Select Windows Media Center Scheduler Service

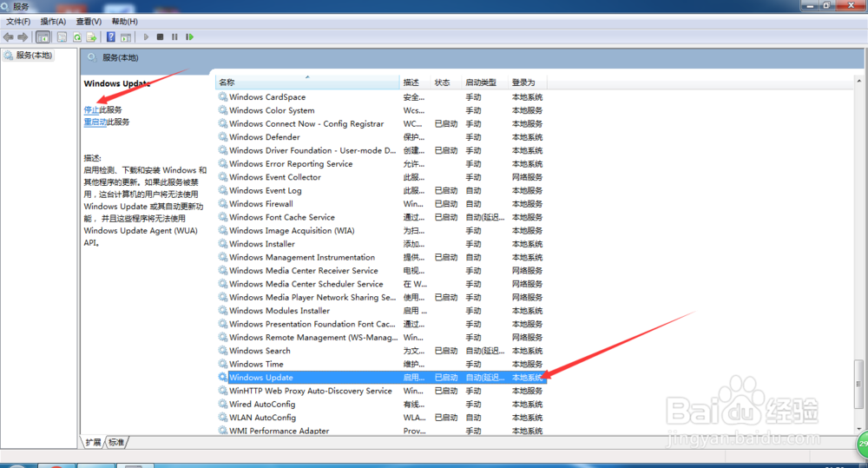tap(381, 284)
